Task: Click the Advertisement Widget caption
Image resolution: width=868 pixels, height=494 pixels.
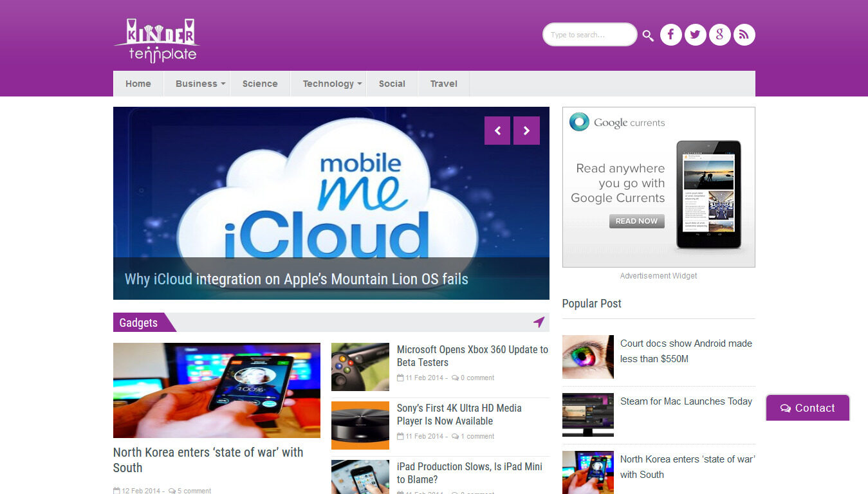Action: click(658, 276)
